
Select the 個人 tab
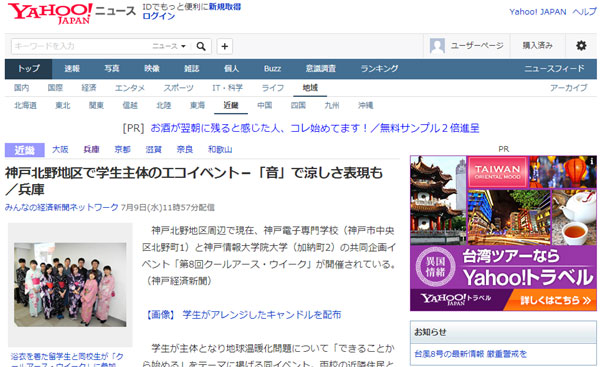[x=231, y=69]
